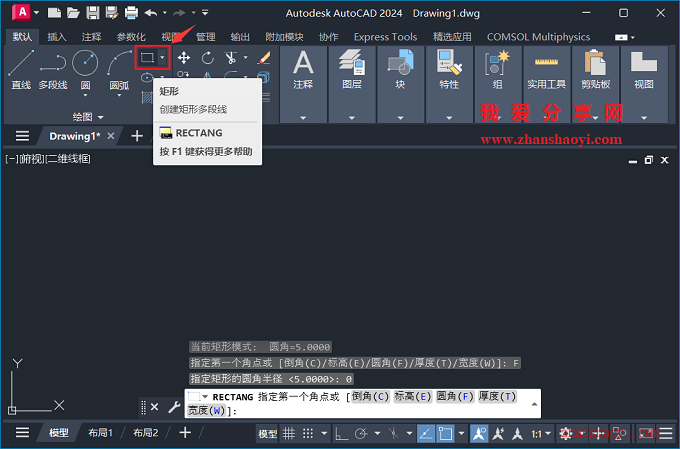Add a new drawing tab with plus
The height and width of the screenshot is (449, 680).
coord(137,136)
